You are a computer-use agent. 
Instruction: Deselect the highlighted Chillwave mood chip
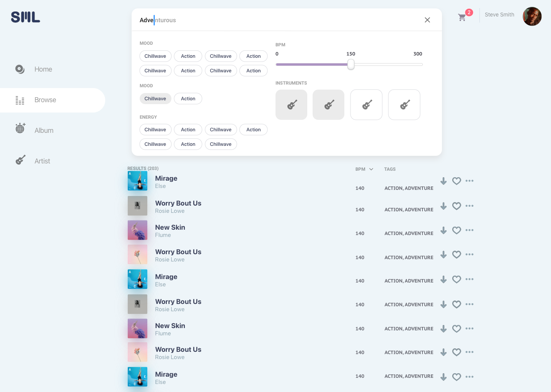(x=155, y=99)
